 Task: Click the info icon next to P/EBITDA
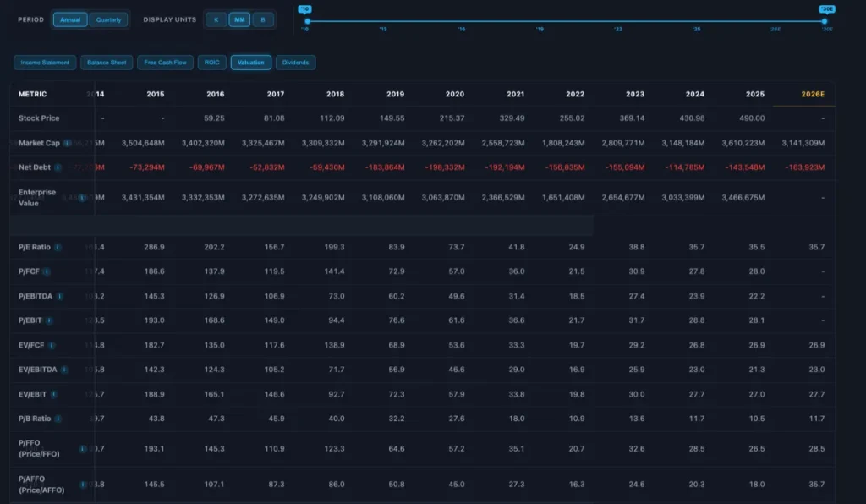60,297
